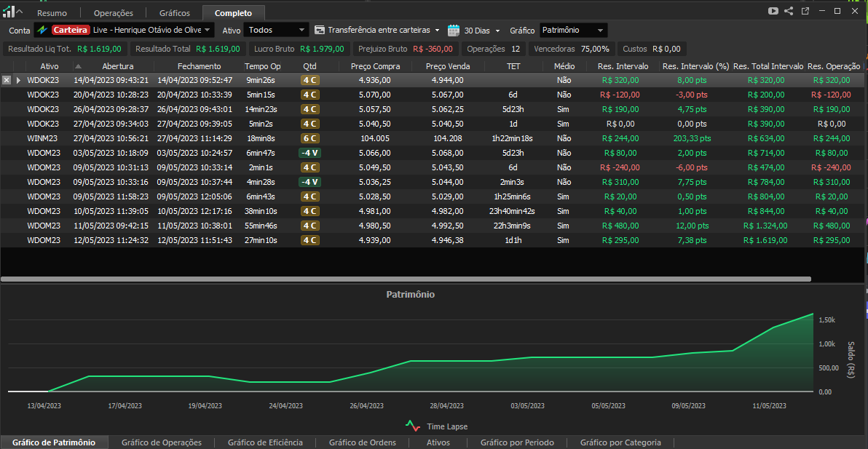Open Gráfico por Categoria bottom tab
Image resolution: width=868 pixels, height=449 pixels.
620,442
